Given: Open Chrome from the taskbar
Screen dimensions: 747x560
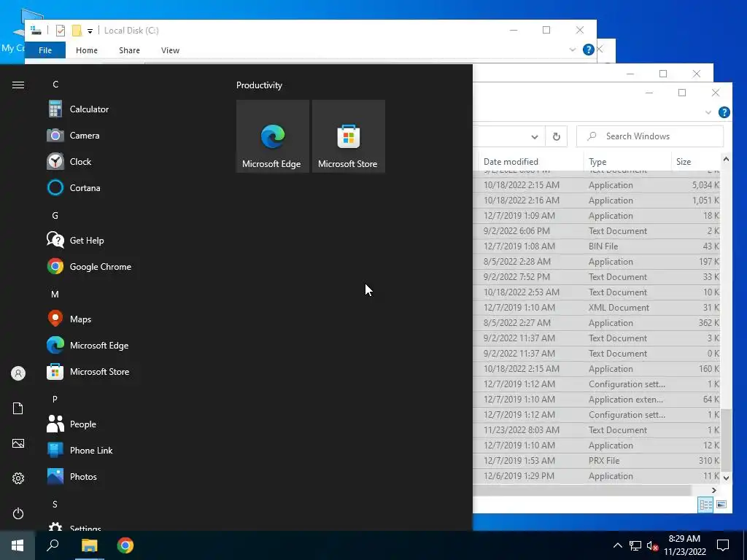Looking at the screenshot, I should (x=125, y=545).
